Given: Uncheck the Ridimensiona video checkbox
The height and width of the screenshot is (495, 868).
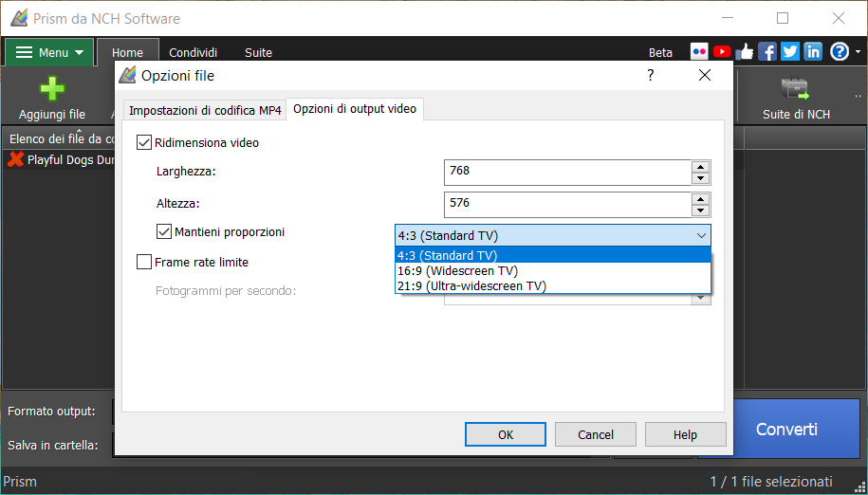Looking at the screenshot, I should click(x=144, y=143).
